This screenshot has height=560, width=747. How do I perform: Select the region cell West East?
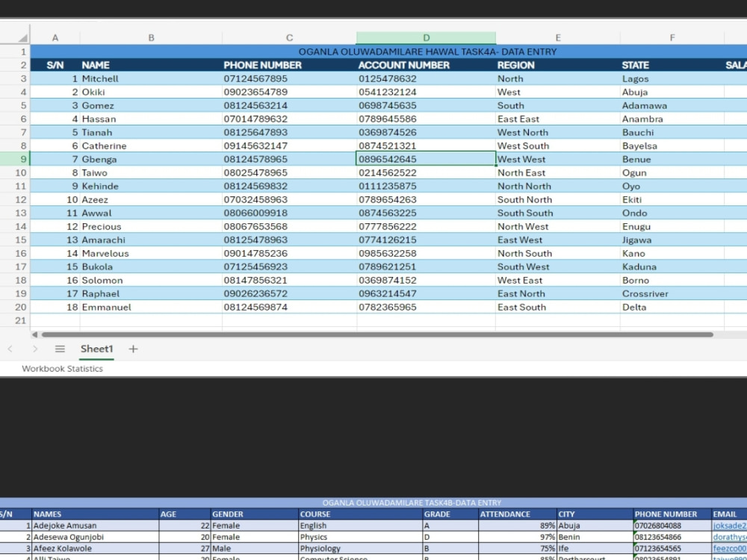tap(558, 281)
